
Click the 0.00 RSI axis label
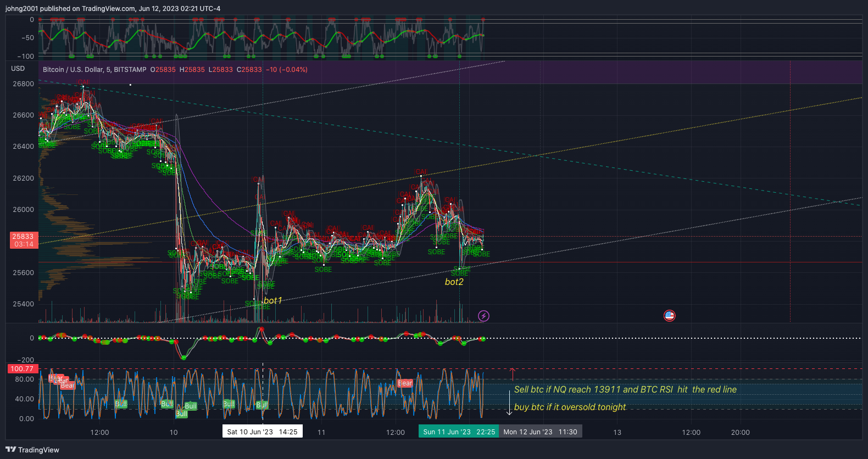tap(26, 419)
